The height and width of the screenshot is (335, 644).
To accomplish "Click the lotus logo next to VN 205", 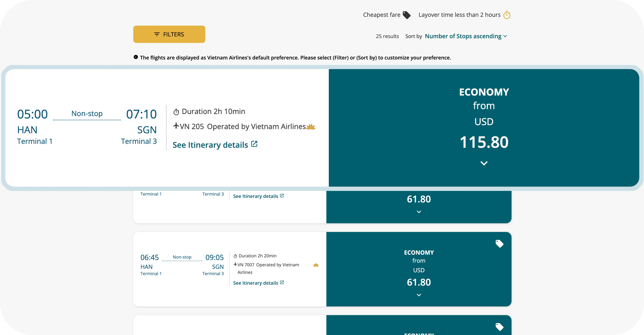I will pyautogui.click(x=311, y=127).
